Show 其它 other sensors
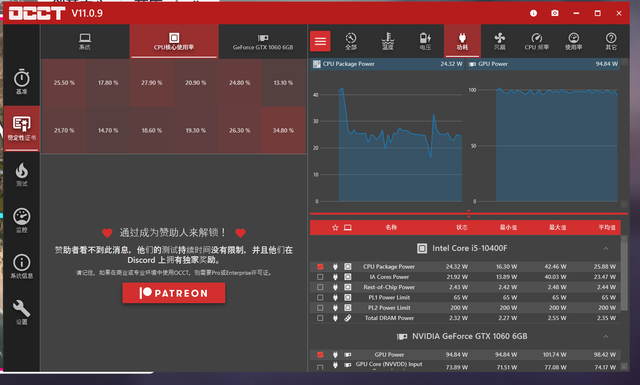The width and height of the screenshot is (640, 385). (x=611, y=41)
